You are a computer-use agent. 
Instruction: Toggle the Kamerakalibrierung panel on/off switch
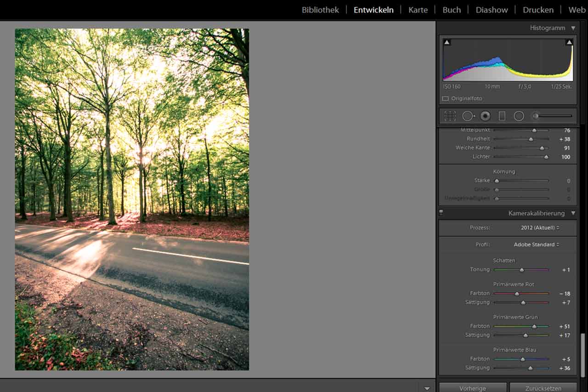pyautogui.click(x=441, y=213)
